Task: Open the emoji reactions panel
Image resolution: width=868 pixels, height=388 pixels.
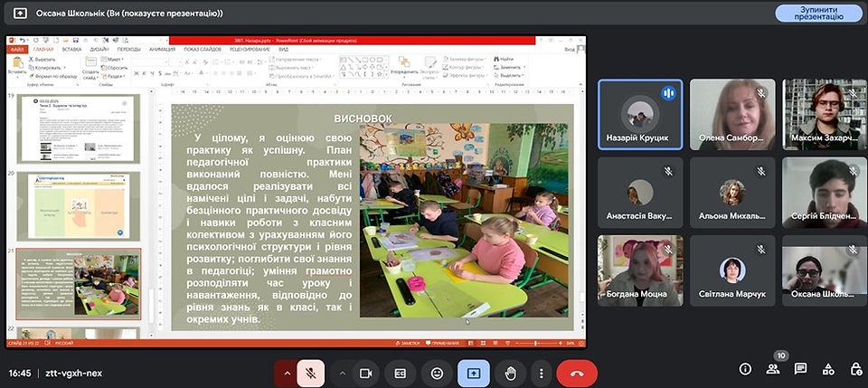Action: 437,373
